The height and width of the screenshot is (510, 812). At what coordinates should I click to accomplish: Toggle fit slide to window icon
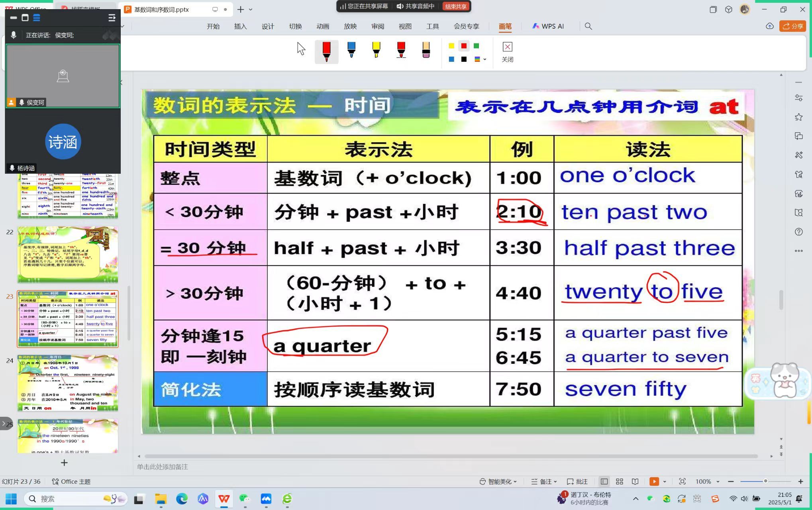tap(682, 481)
